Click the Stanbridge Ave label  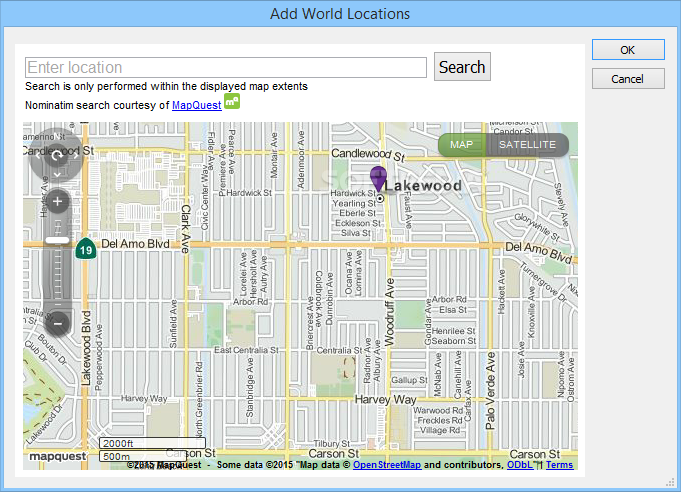tap(250, 388)
